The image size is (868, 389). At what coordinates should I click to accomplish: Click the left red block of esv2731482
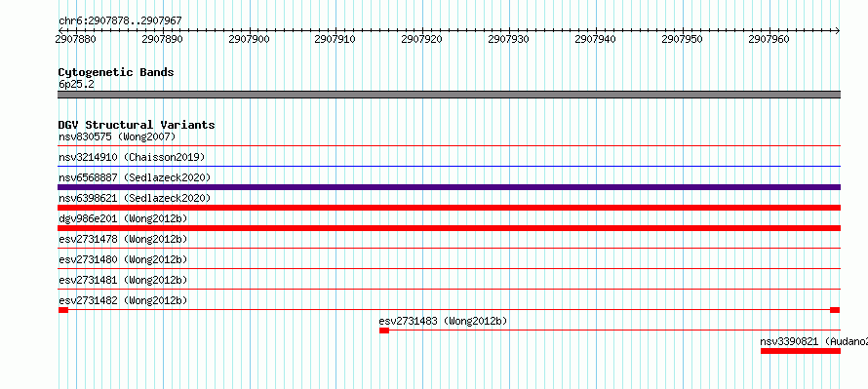63,310
